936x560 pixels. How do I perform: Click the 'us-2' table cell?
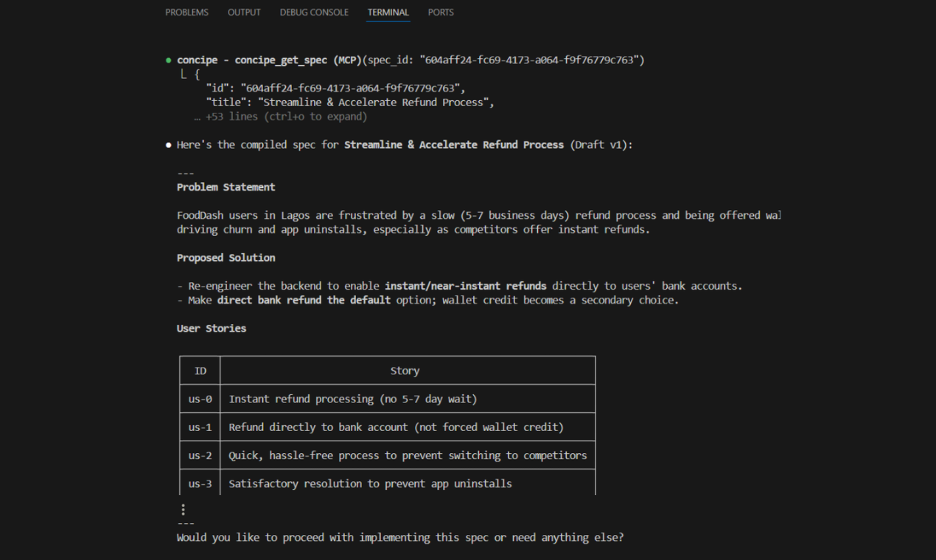pyautogui.click(x=200, y=455)
